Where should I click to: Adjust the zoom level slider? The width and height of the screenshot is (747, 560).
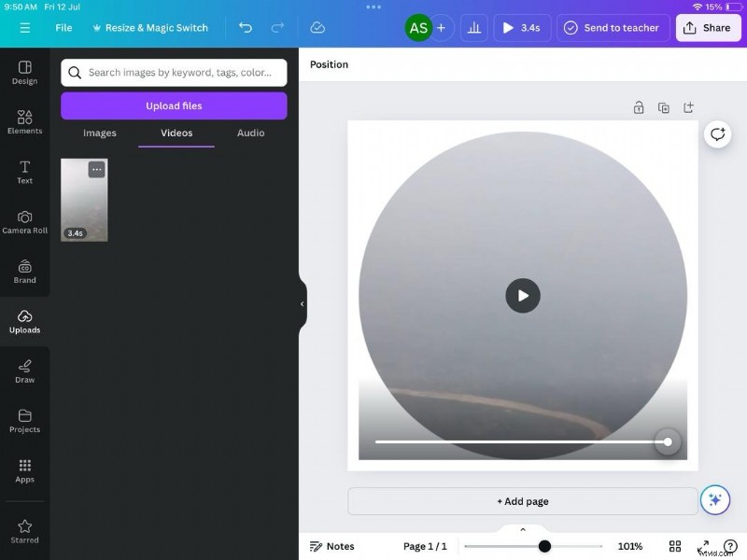(x=544, y=546)
